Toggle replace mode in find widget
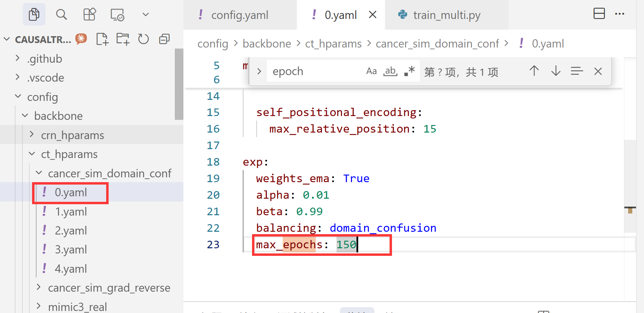Image resolution: width=644 pixels, height=313 pixels. coord(259,71)
